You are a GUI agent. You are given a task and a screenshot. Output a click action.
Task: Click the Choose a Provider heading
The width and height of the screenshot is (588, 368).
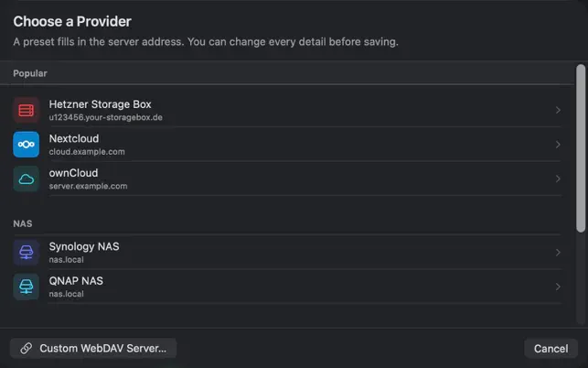(x=72, y=21)
